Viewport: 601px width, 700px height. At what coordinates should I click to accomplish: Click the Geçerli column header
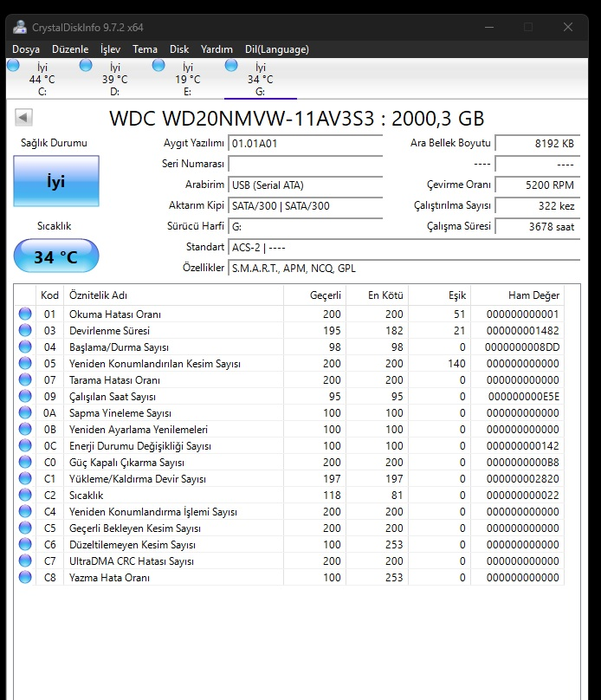click(x=315, y=295)
